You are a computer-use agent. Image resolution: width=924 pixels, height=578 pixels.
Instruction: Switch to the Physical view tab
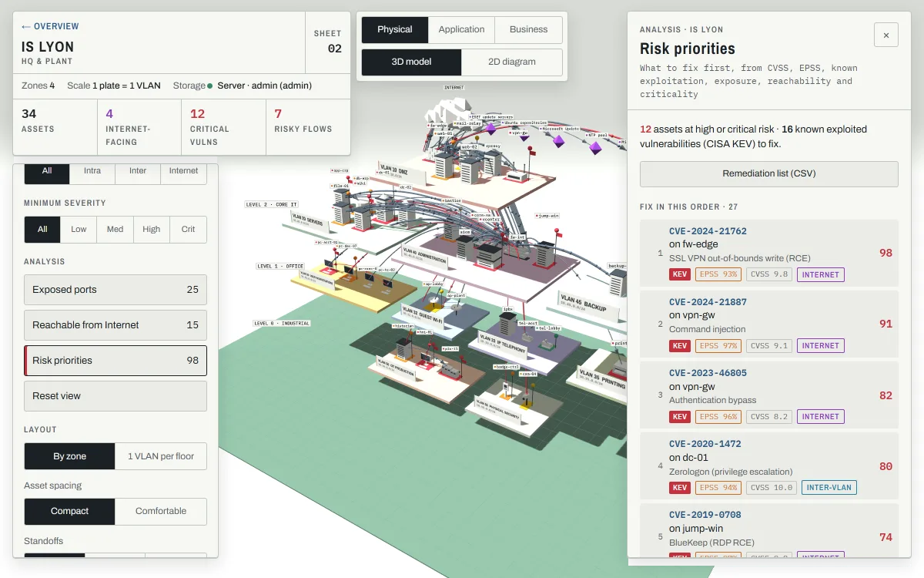[x=395, y=29]
